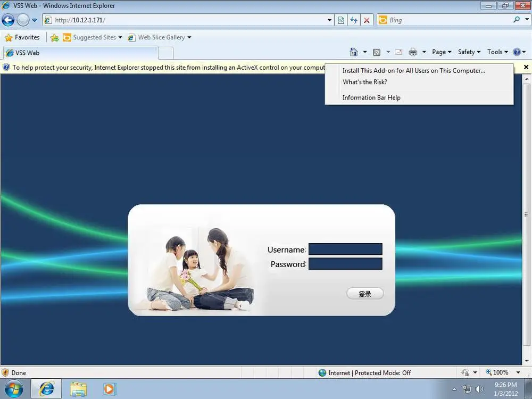532x399 pixels.
Task: Click into the Username input field
Action: [x=345, y=250]
